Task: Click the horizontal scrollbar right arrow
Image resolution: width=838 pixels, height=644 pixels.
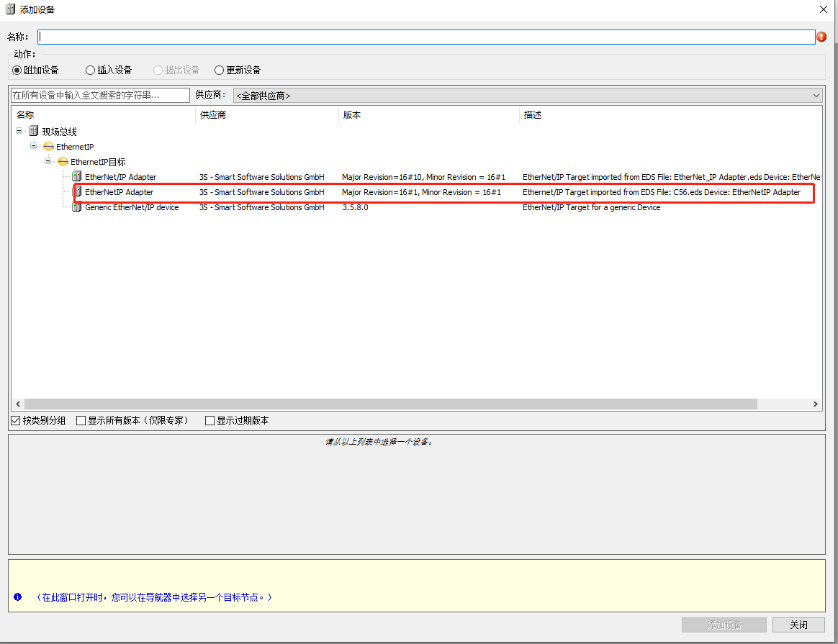Action: (816, 404)
